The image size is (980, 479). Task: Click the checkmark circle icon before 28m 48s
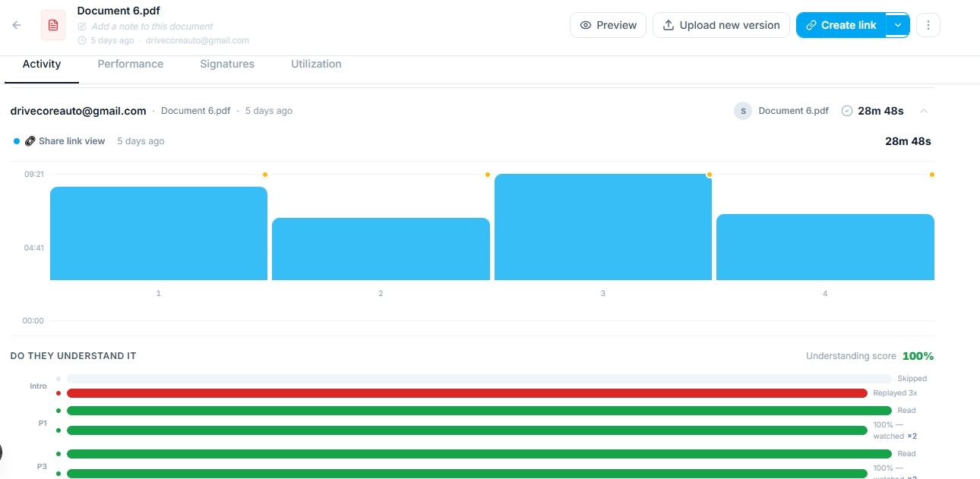pyautogui.click(x=846, y=110)
